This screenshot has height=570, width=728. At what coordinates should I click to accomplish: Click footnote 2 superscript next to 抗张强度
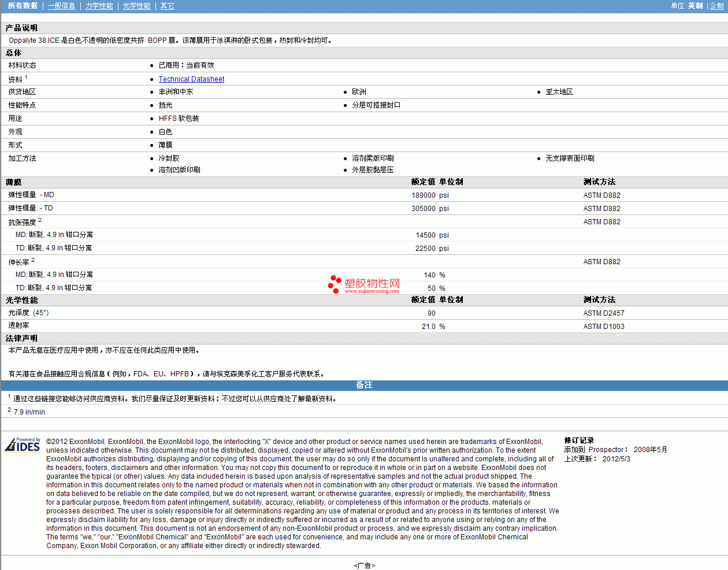pos(40,220)
